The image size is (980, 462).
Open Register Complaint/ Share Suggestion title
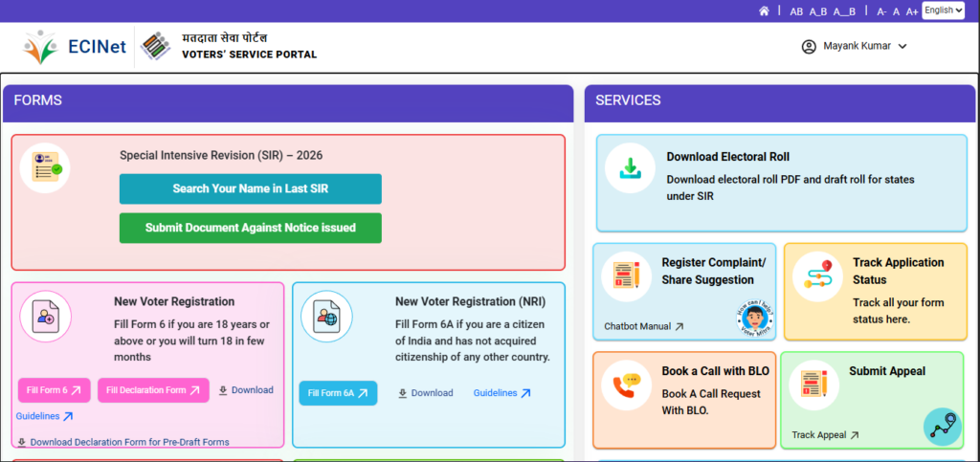pos(714,271)
